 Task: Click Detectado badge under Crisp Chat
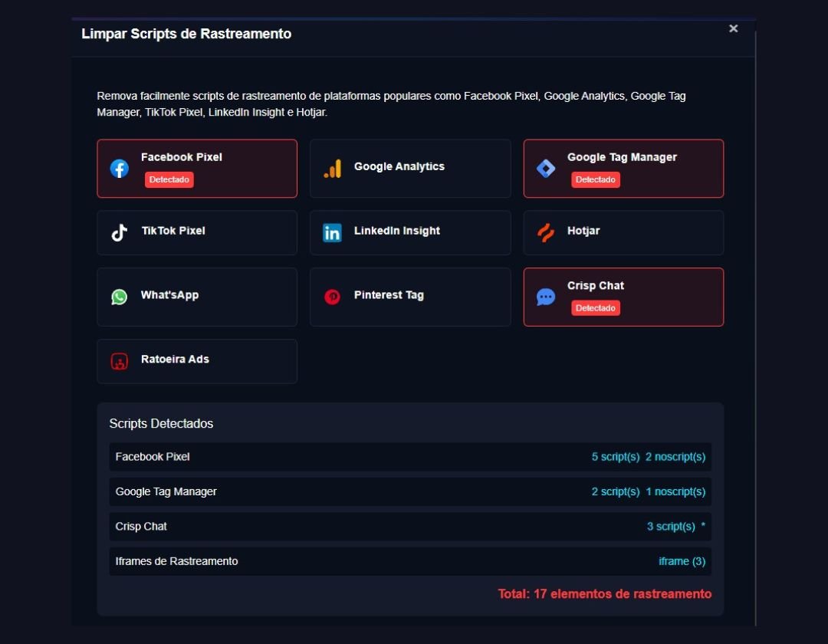(596, 307)
